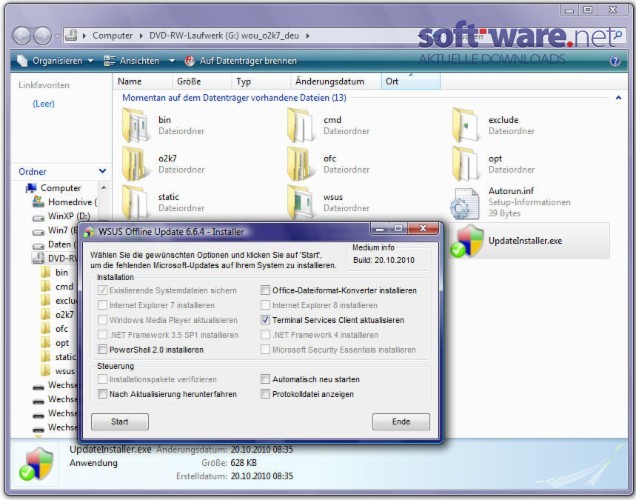This screenshot has height=500, width=636.
Task: Sort files by the Größe column
Action: click(x=202, y=82)
